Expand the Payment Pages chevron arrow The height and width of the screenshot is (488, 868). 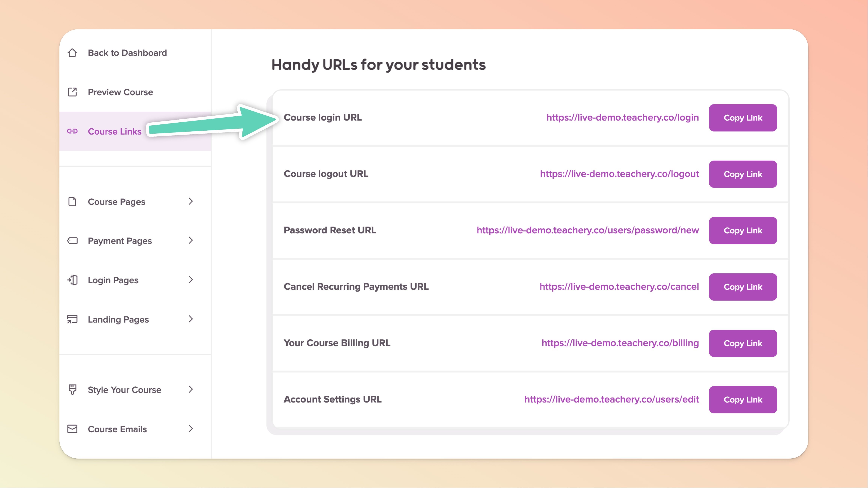[x=191, y=240]
